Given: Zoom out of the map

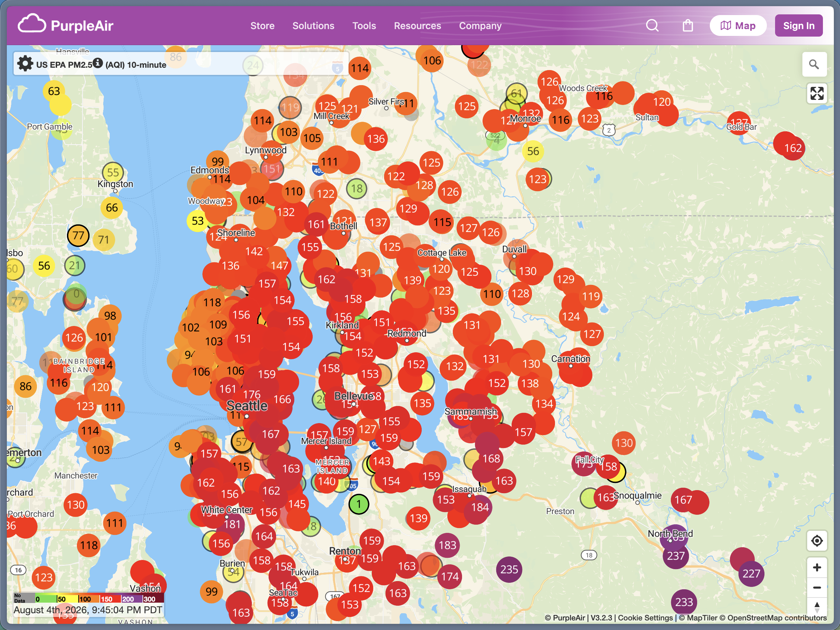Looking at the screenshot, I should click(817, 588).
